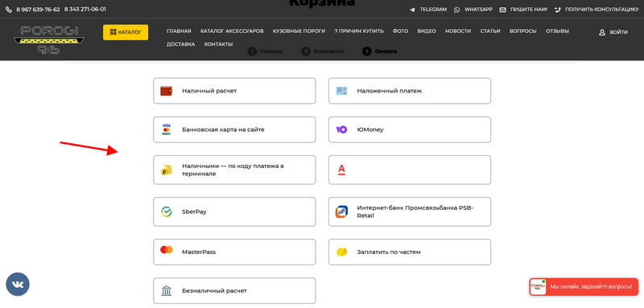Choose MasterPass payment option

pos(234,252)
